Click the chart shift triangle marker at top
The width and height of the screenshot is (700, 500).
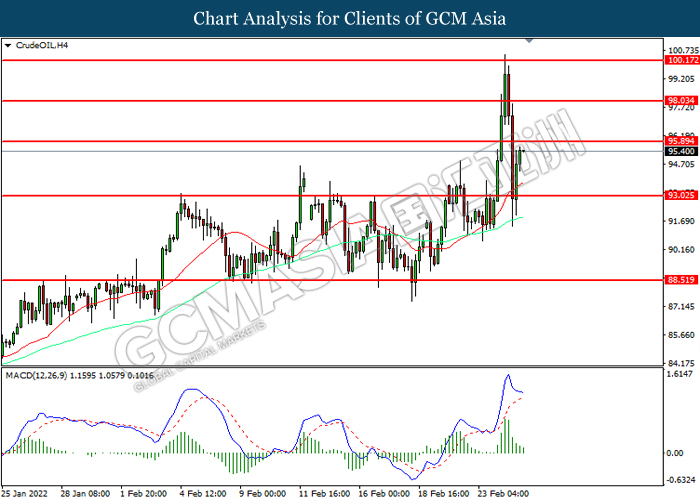[529, 41]
